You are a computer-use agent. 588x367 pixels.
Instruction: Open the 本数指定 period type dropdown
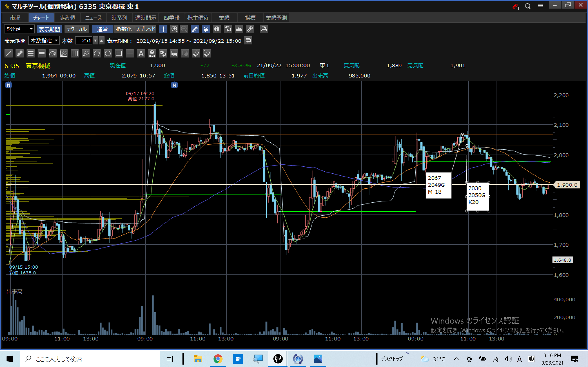click(44, 41)
